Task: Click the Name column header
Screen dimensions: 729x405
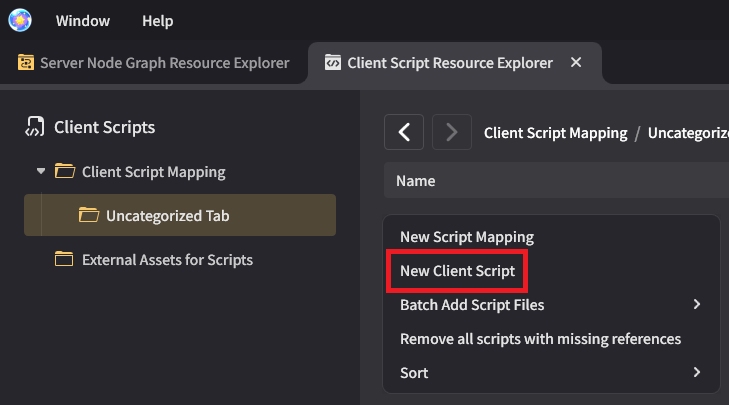Action: coord(416,181)
